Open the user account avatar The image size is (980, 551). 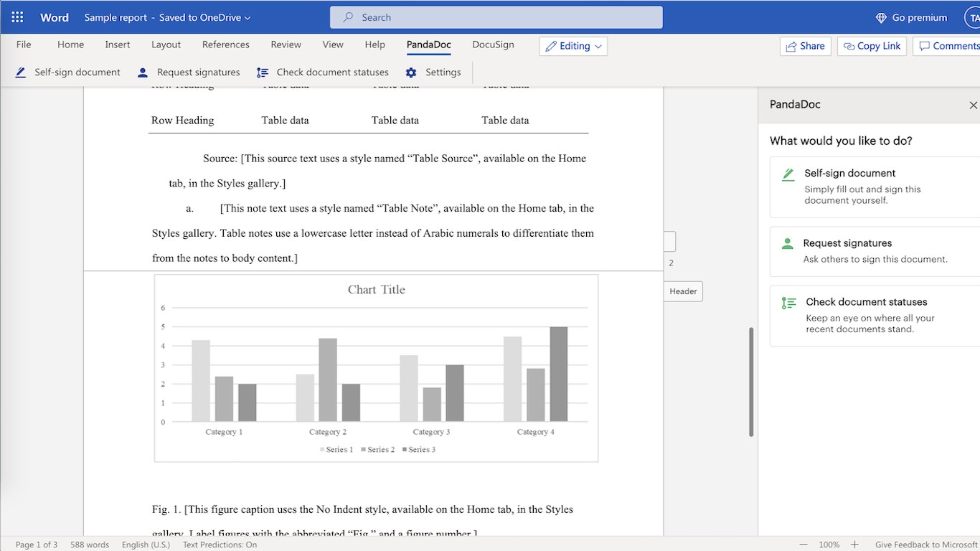(974, 17)
